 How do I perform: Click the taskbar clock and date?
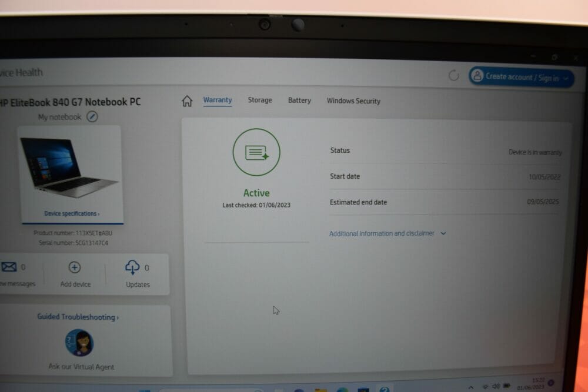point(530,384)
